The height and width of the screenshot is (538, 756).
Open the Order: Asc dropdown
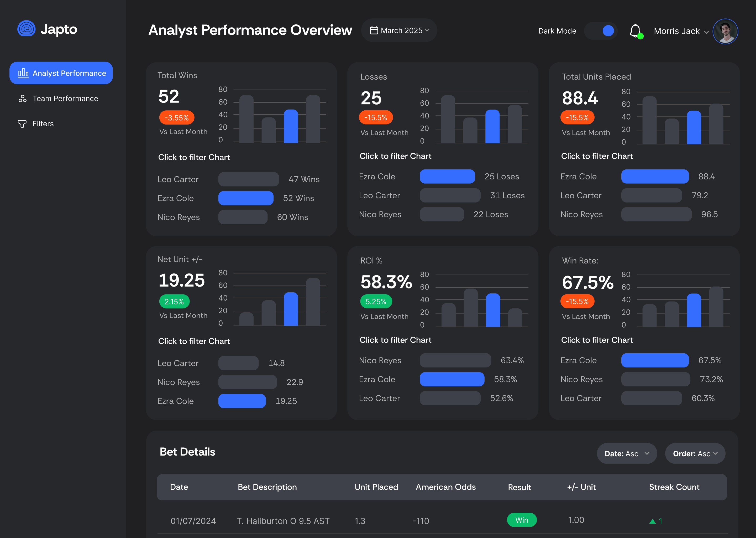695,453
